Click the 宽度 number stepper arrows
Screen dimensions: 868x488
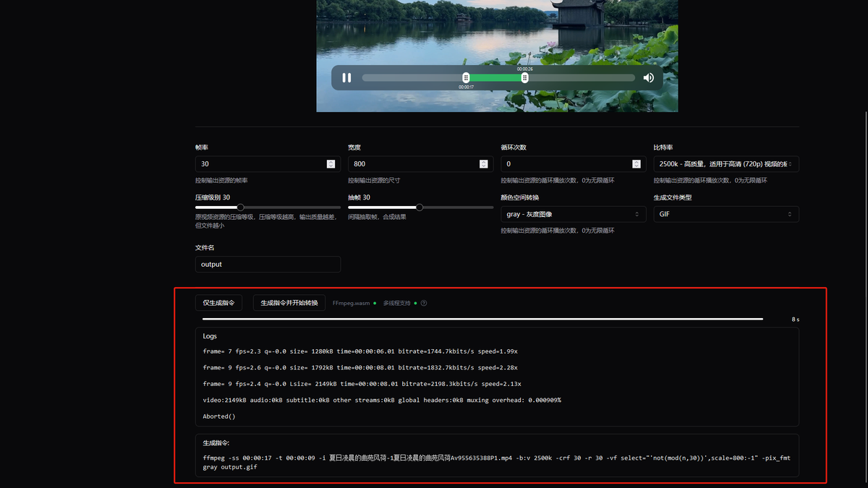pos(483,164)
